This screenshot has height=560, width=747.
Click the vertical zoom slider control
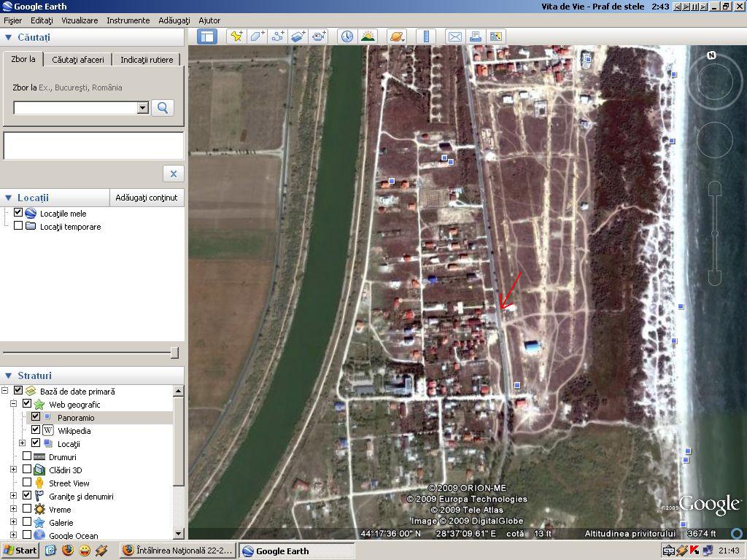coord(715,233)
